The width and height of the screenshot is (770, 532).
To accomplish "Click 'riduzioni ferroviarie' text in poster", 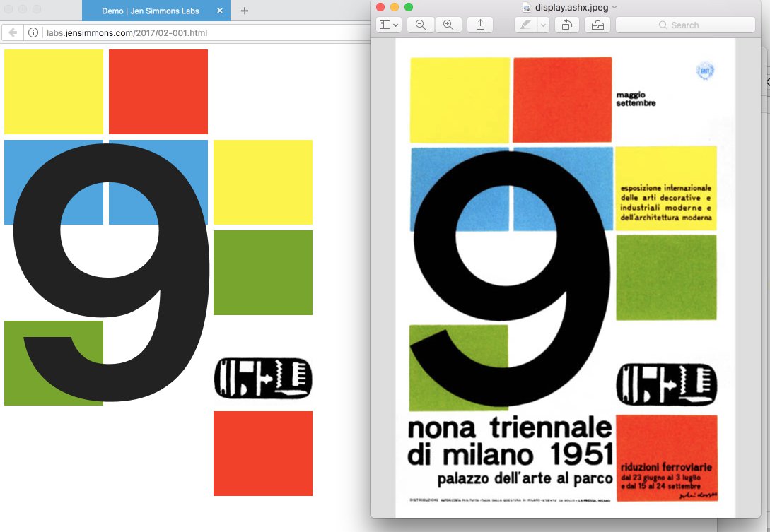I will 666,467.
